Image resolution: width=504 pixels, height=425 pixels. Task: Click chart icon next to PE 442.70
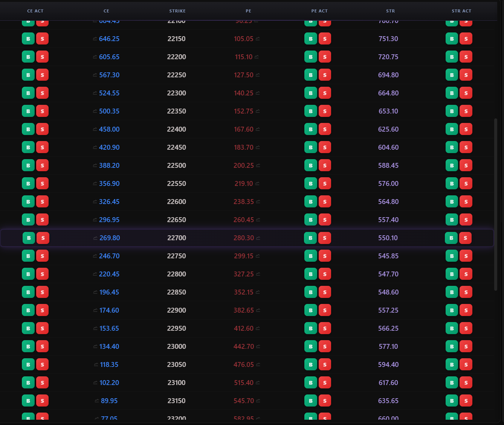[258, 347]
